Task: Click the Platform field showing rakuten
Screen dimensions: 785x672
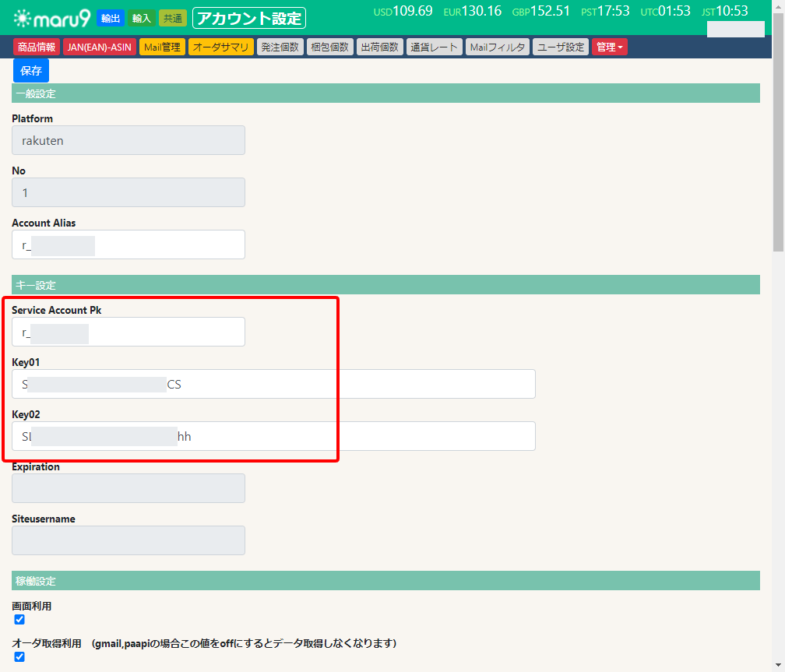Action: [128, 140]
